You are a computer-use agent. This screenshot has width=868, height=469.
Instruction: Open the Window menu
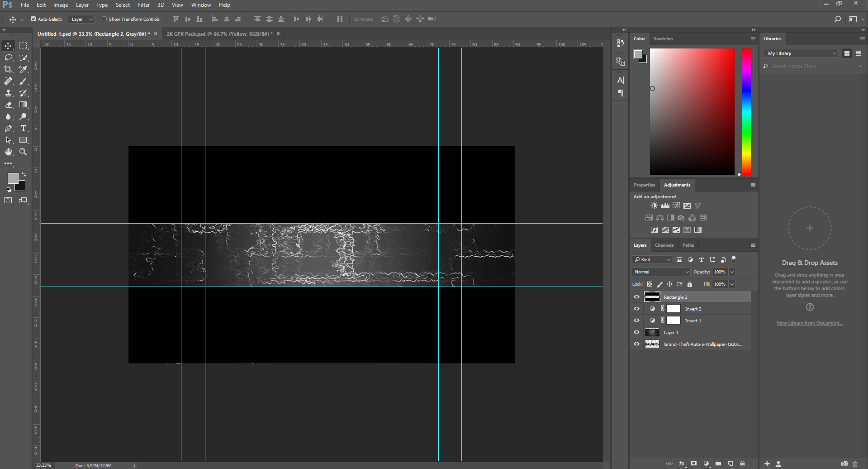[201, 5]
